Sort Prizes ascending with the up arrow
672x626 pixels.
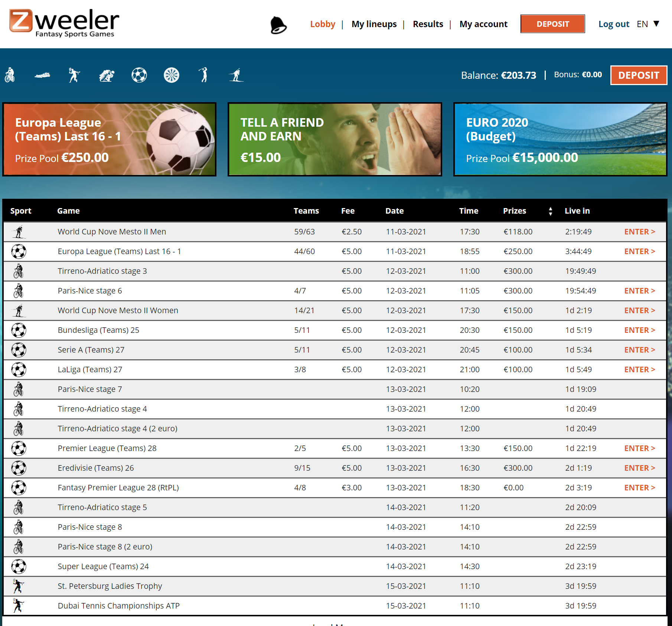[x=551, y=208]
